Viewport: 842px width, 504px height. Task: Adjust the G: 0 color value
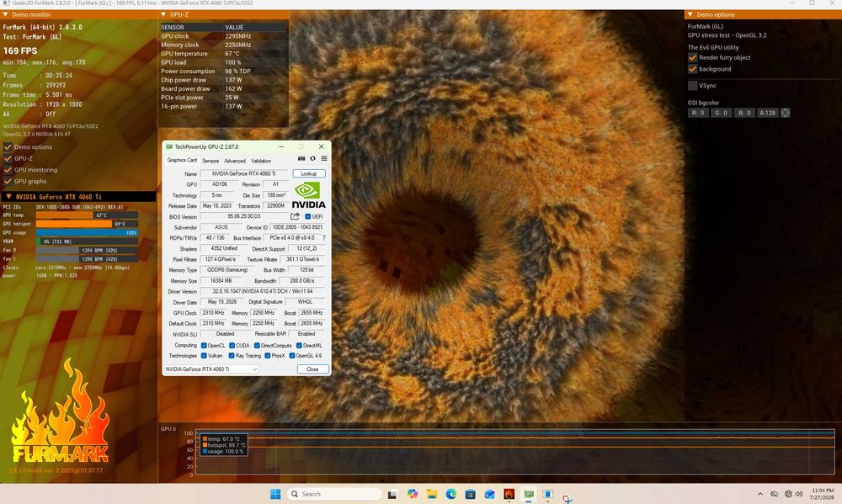tap(721, 113)
